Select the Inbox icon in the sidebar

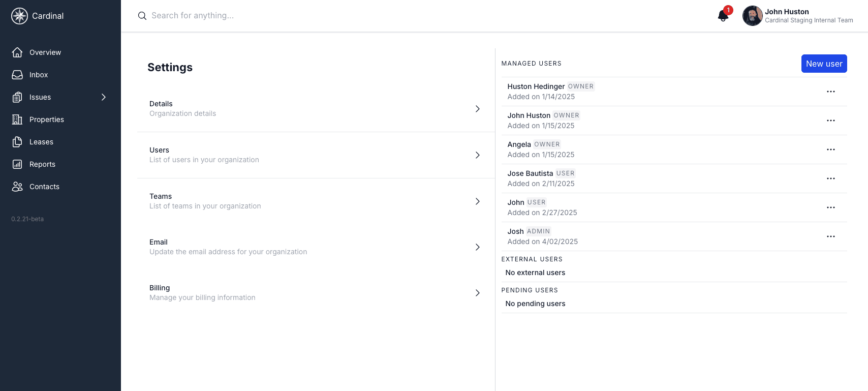(x=17, y=74)
